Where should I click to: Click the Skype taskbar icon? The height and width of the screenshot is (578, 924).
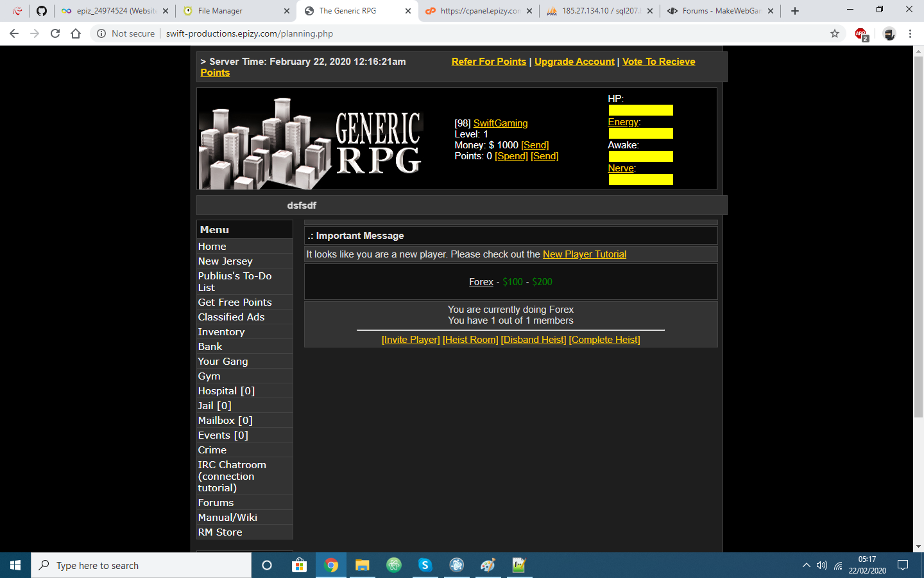coord(425,565)
